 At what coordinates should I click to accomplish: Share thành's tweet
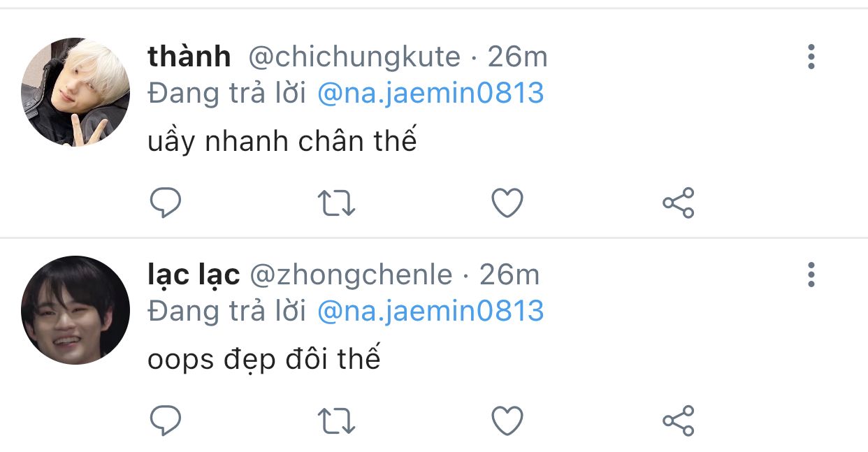tap(678, 203)
